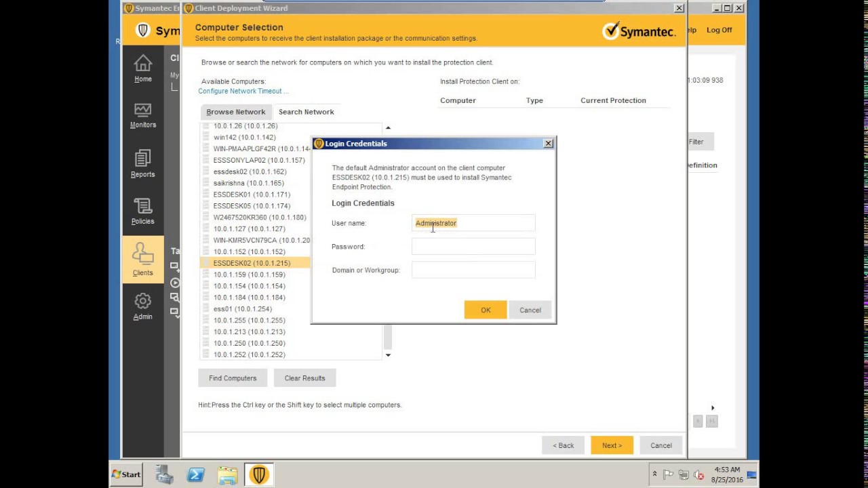Click the Find Computers button
The image size is (868, 488).
(233, 378)
